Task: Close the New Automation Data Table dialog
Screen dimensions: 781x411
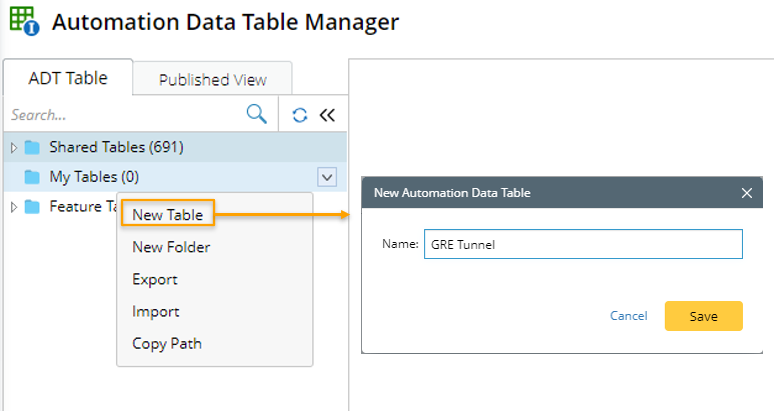Action: click(x=746, y=192)
